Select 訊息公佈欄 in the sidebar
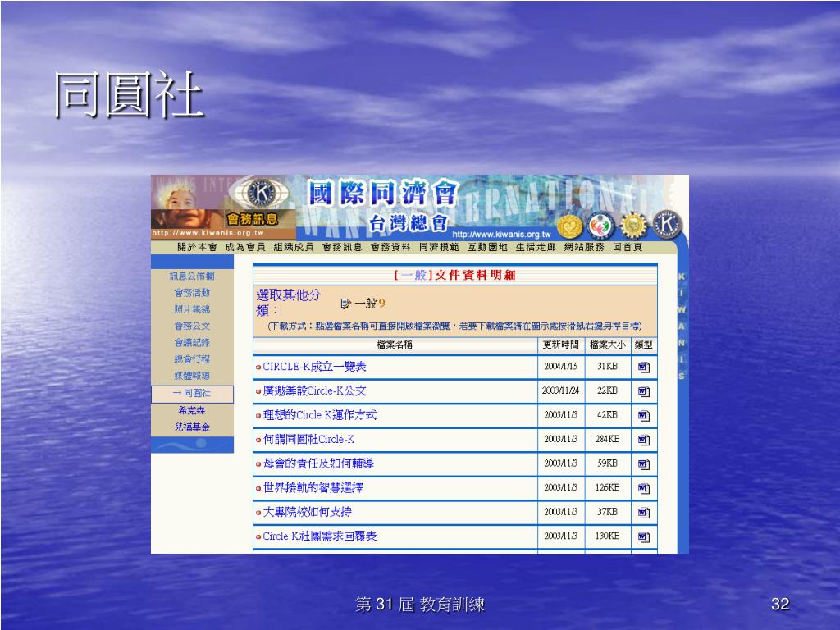The image size is (840, 630). click(x=192, y=276)
